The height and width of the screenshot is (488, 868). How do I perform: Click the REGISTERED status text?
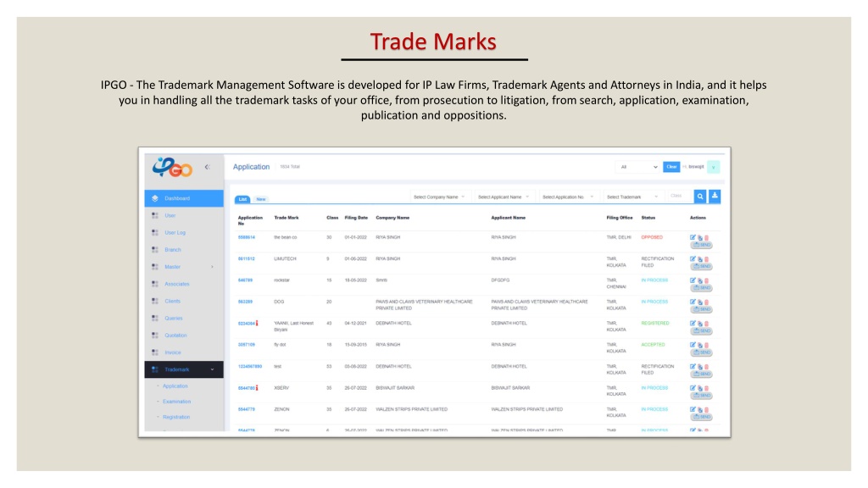(655, 323)
